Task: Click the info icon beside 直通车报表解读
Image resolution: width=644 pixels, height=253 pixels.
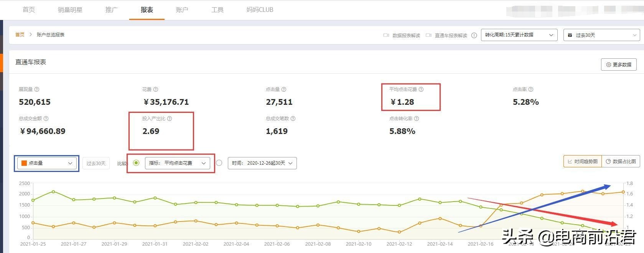Action: click(x=474, y=35)
